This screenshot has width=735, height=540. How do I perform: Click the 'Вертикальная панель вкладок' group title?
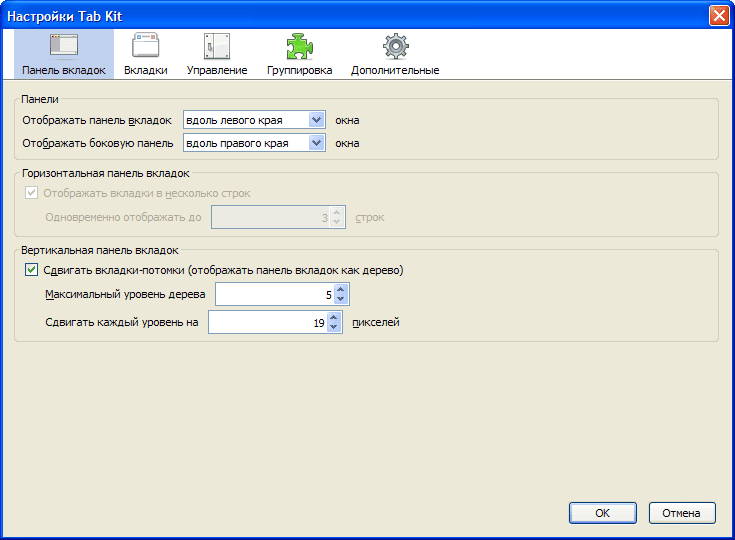(100, 250)
